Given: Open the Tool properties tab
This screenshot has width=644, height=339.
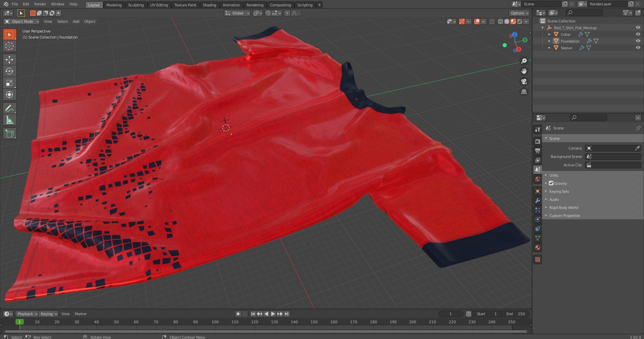Looking at the screenshot, I should (x=538, y=129).
